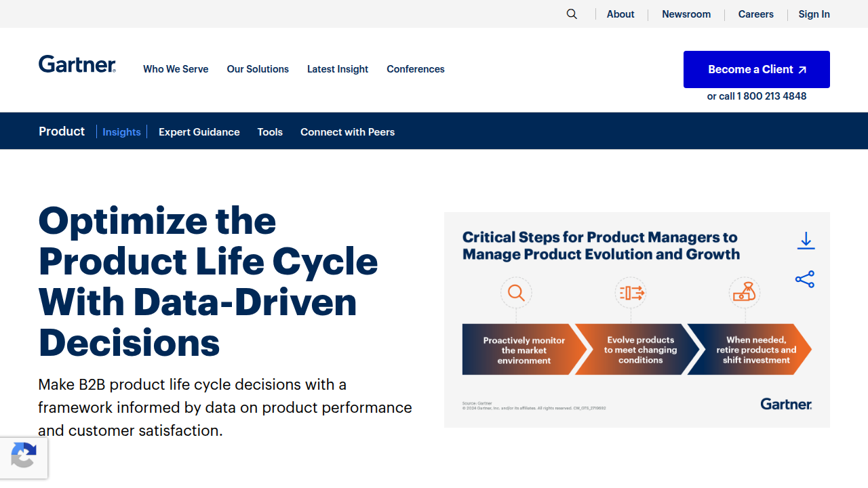Viewport: 868px width, 488px height.
Task: Visit the Careers page
Action: pyautogui.click(x=756, y=14)
